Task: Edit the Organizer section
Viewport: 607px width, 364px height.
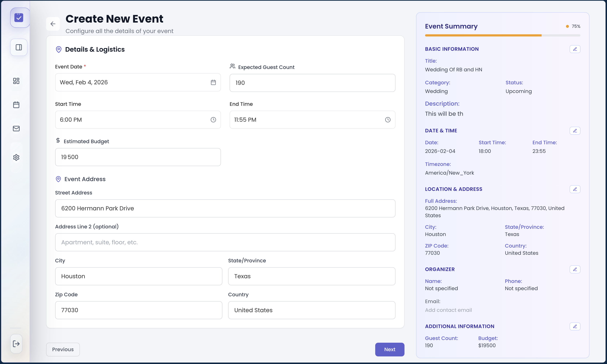Action: [x=575, y=269]
